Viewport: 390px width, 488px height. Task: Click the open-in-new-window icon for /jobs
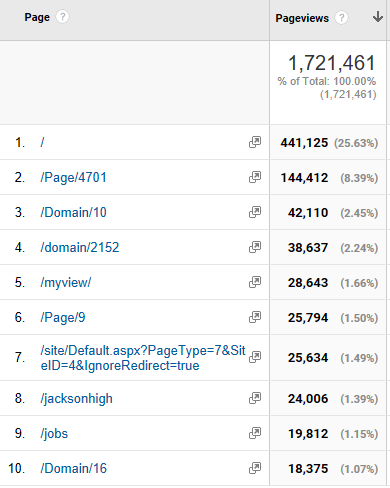pos(255,433)
